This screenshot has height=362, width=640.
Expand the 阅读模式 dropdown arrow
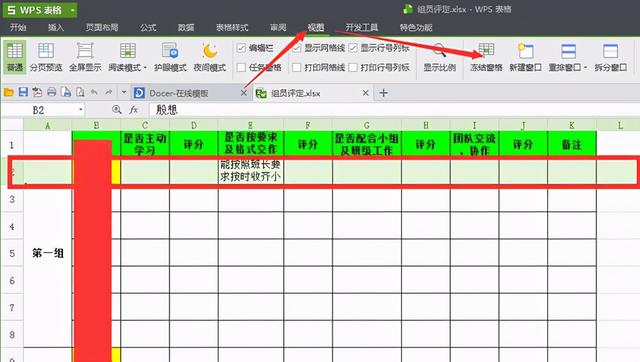(x=145, y=67)
